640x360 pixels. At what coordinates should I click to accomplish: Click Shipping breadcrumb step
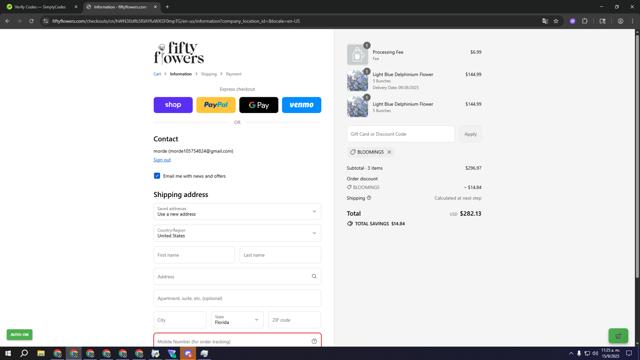click(x=209, y=74)
